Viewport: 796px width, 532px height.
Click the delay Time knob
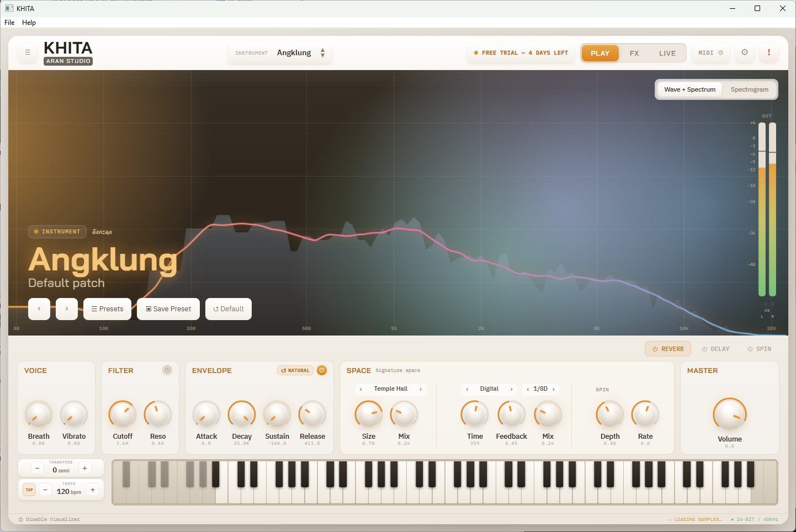coord(475,414)
